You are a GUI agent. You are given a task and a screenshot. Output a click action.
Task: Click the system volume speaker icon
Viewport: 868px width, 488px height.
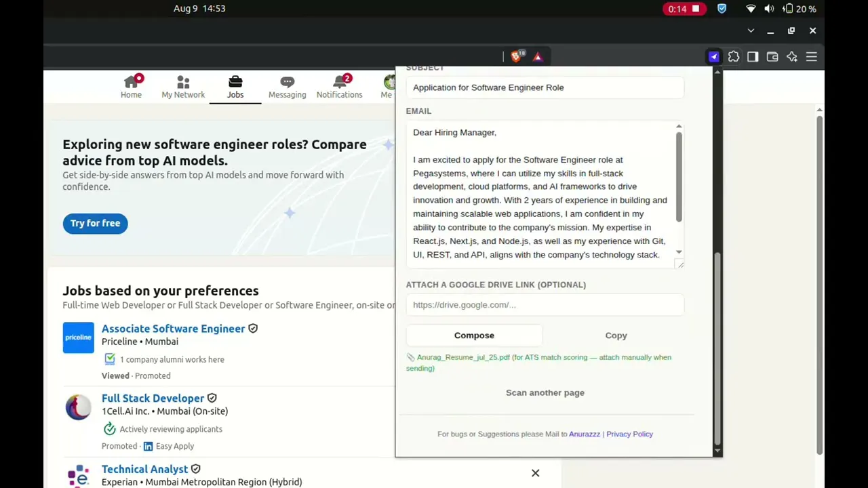pyautogui.click(x=769, y=9)
